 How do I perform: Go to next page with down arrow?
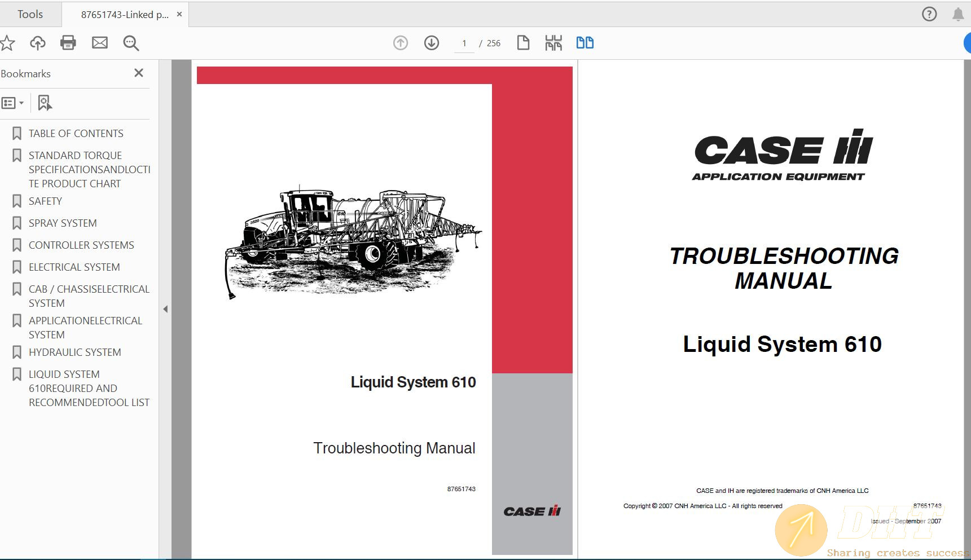point(431,42)
